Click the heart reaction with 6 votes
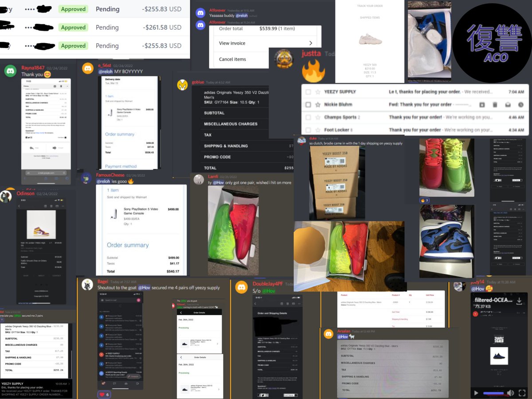532x399 pixels. tap(104, 394)
